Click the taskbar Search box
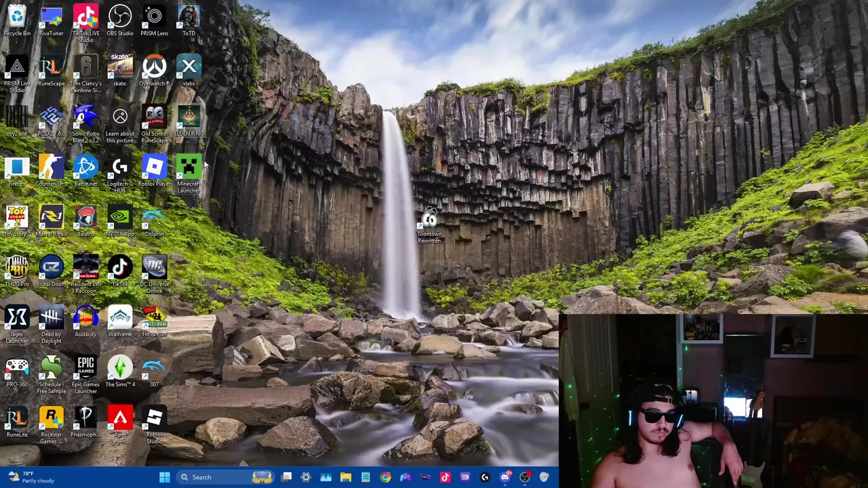The height and width of the screenshot is (488, 868). point(224,477)
